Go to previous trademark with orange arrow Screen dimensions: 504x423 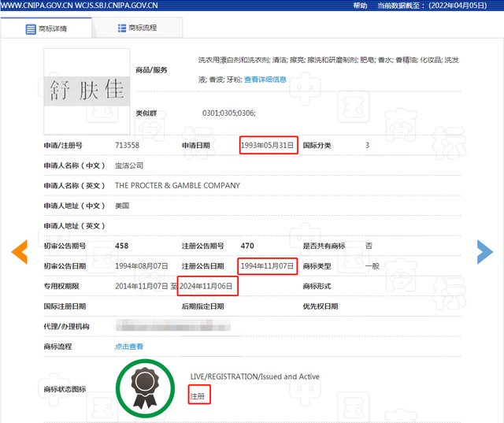tap(20, 252)
